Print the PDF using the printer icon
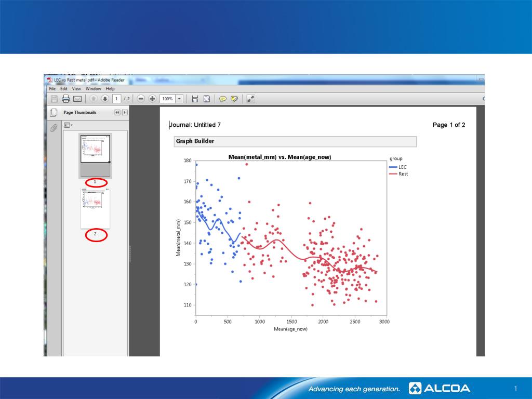The width and height of the screenshot is (532, 399). [x=66, y=99]
